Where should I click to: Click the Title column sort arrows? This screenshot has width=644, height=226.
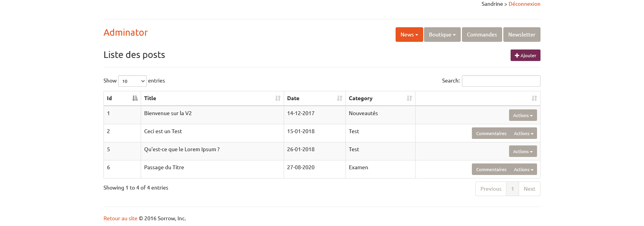(278, 98)
